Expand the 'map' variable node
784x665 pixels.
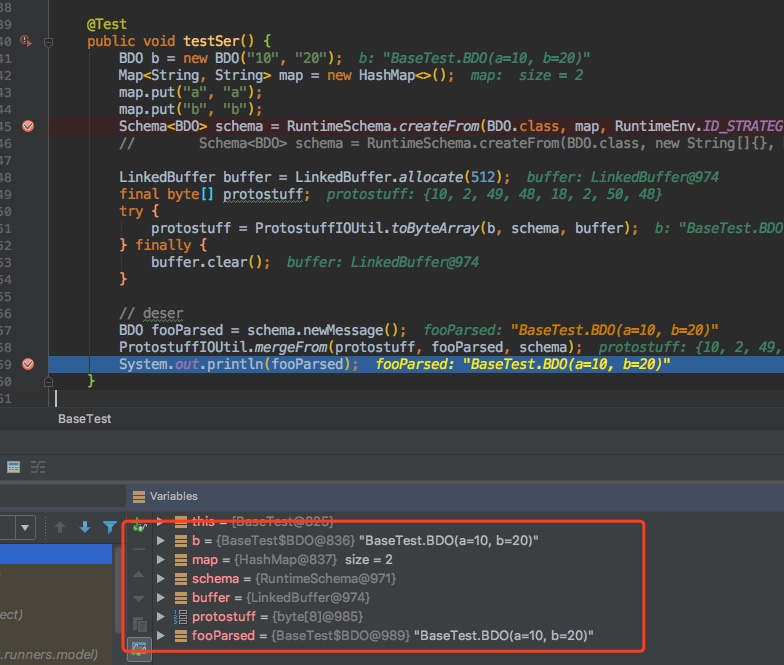pos(160,560)
